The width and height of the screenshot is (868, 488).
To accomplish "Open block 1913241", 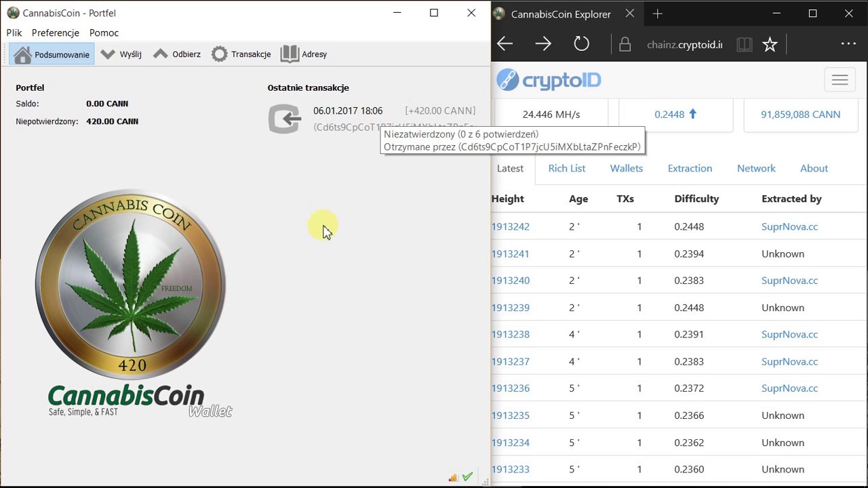I will [511, 253].
